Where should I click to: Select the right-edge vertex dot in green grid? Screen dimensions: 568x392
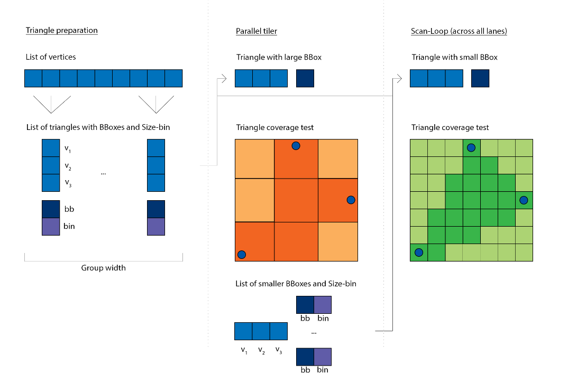[x=524, y=200]
